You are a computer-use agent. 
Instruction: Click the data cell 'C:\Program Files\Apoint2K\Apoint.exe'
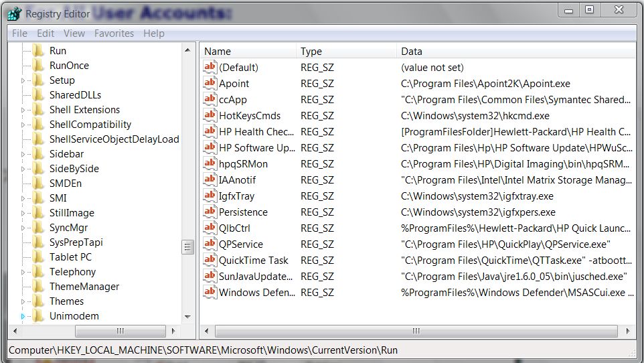pos(485,84)
